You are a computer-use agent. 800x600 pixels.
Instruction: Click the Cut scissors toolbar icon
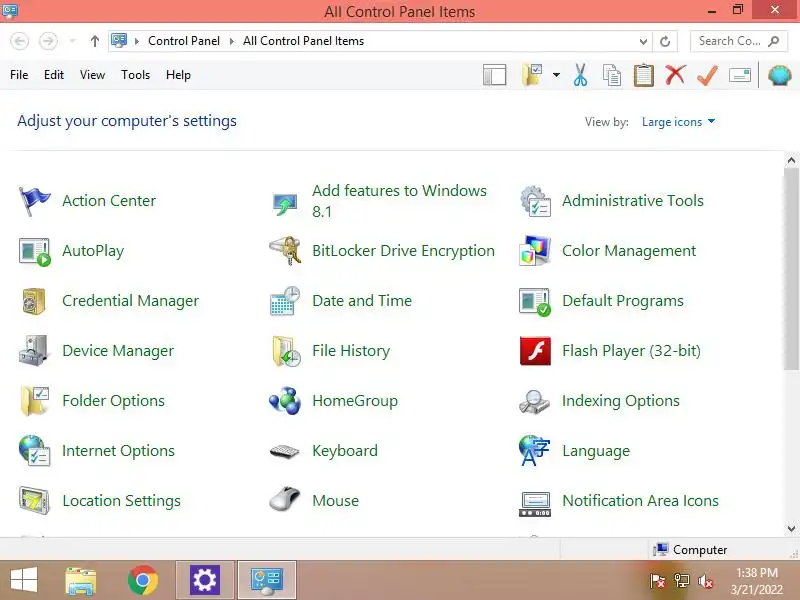tap(580, 75)
